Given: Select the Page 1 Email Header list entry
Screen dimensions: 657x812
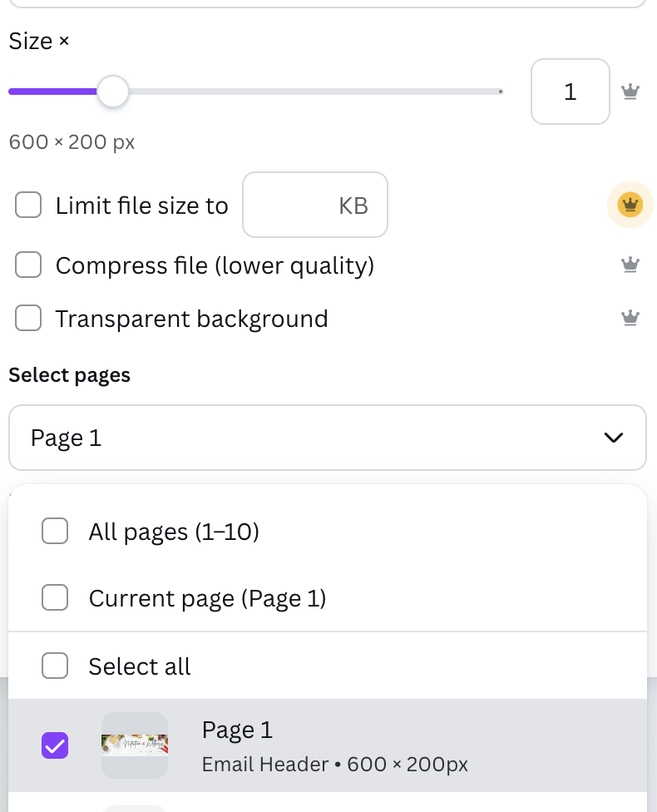Looking at the screenshot, I should coord(328,745).
